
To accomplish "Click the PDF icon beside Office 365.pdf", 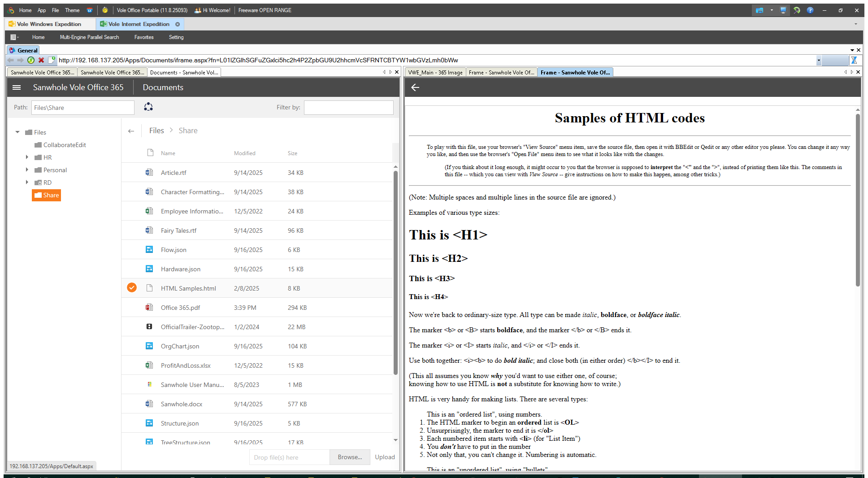I will 149,308.
